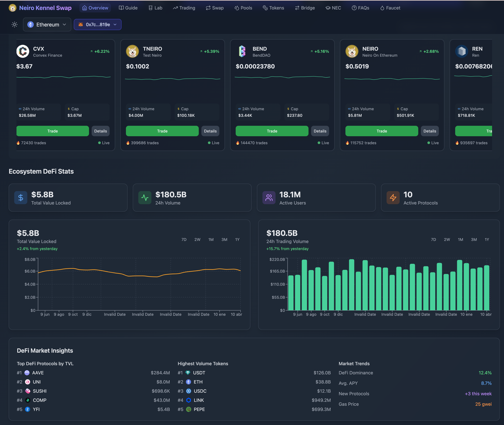Click AAVE in Top DeFi Protocols list
Viewport: 504px width, 425px height.
(38, 373)
